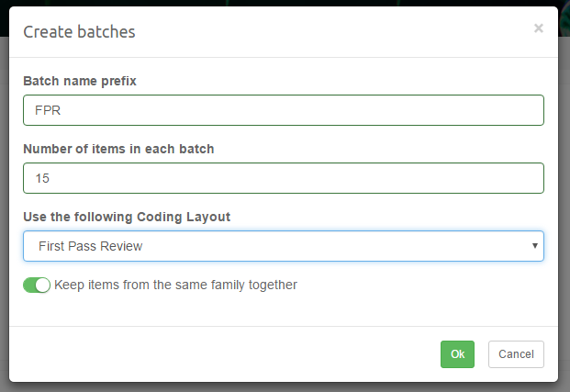Click the 'Keep items from the same family together' label
This screenshot has width=570, height=392.
(x=175, y=285)
